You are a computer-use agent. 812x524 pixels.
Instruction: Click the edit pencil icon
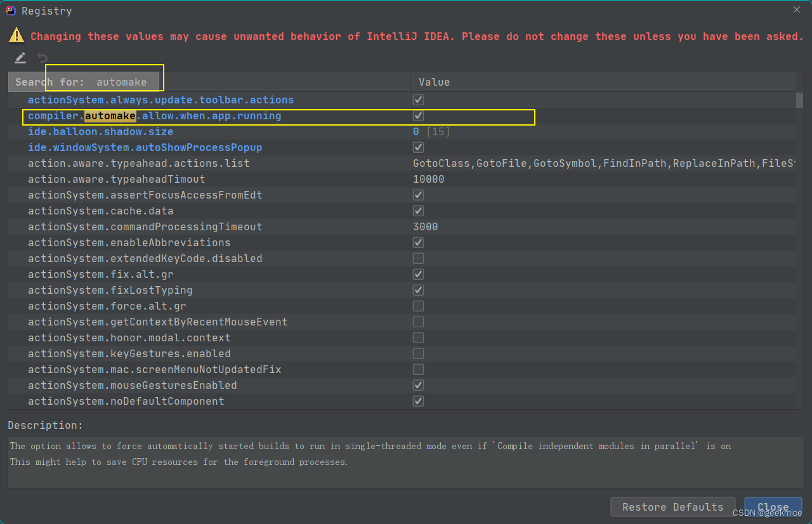[20, 58]
